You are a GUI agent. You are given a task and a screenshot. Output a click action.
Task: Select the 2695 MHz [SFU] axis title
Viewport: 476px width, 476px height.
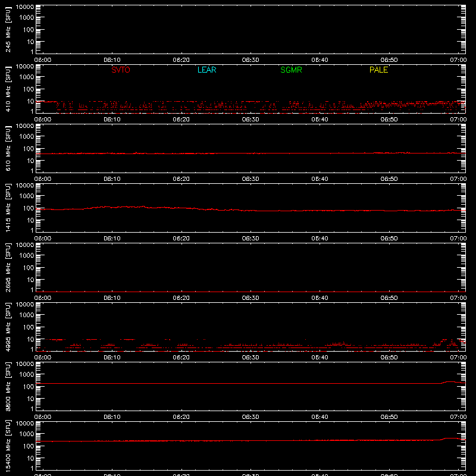pos(8,267)
